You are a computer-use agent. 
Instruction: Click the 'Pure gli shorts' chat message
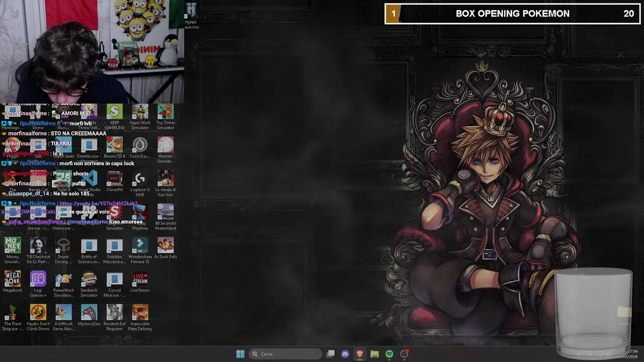point(70,173)
